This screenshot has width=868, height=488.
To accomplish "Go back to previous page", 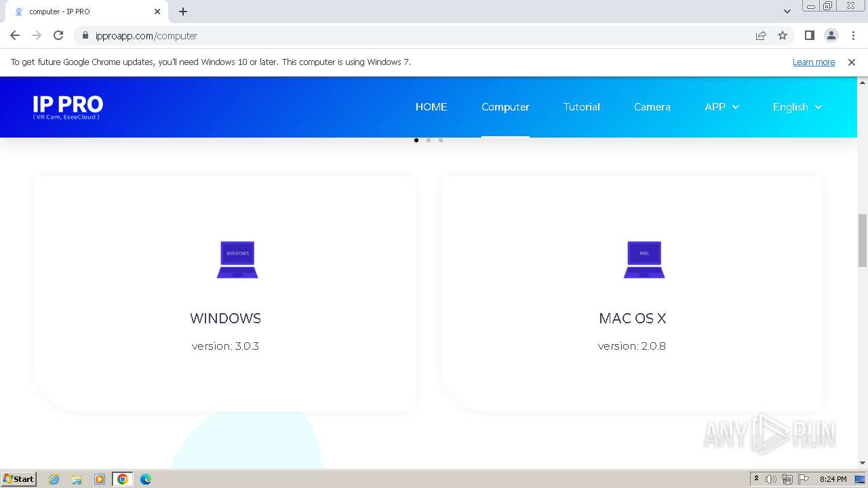I will 15,35.
